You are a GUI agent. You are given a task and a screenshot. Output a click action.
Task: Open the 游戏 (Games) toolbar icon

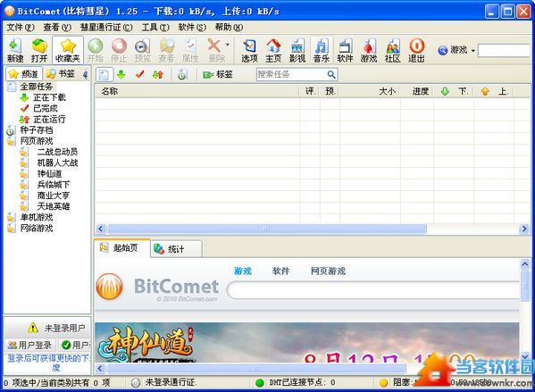(x=369, y=50)
